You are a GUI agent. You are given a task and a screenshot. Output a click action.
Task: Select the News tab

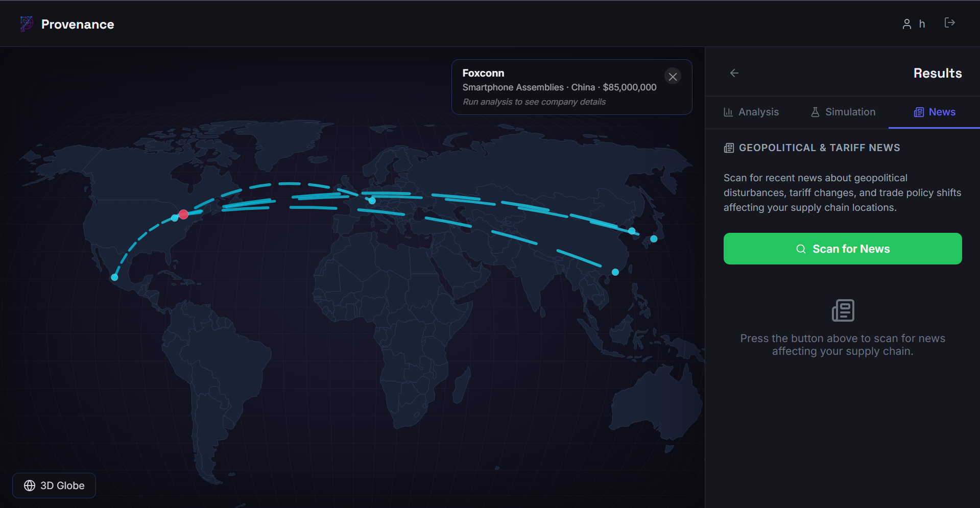coord(934,112)
